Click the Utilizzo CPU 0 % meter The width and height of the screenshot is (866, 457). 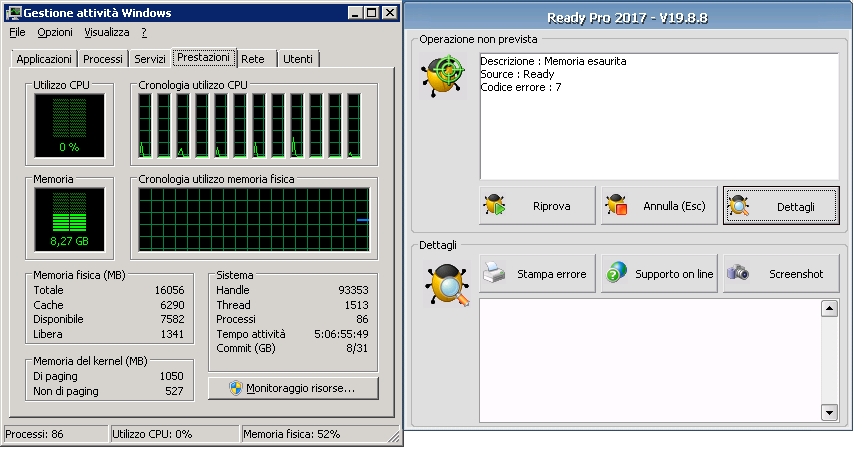pyautogui.click(x=69, y=125)
